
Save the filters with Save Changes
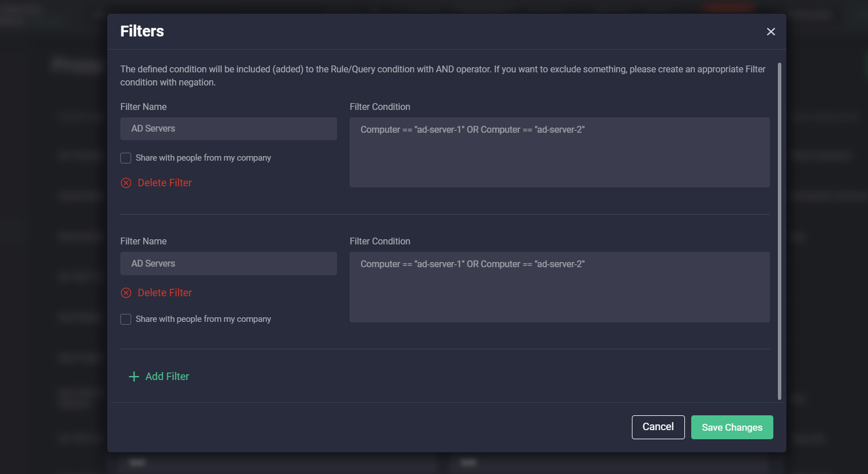pos(732,427)
